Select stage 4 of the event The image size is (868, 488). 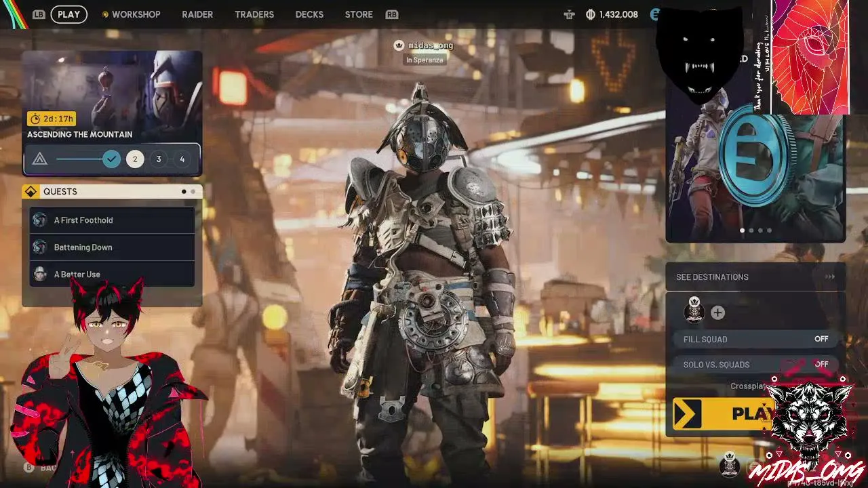coord(182,159)
